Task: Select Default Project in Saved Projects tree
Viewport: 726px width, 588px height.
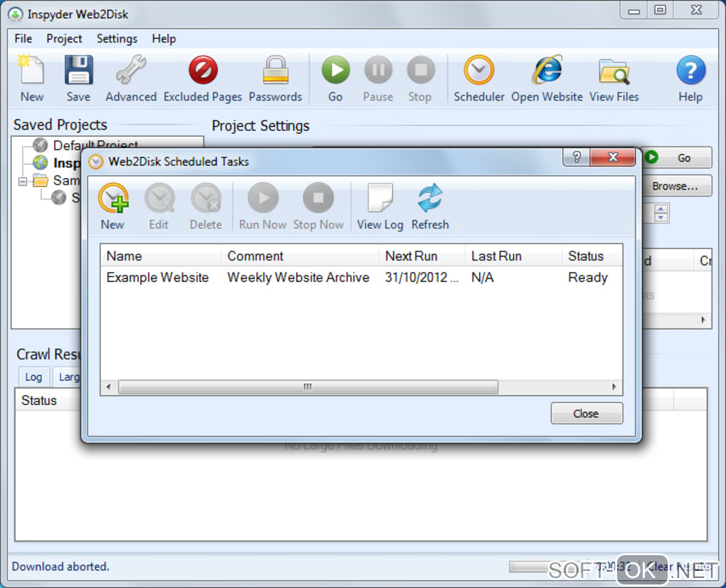Action: 95,145
